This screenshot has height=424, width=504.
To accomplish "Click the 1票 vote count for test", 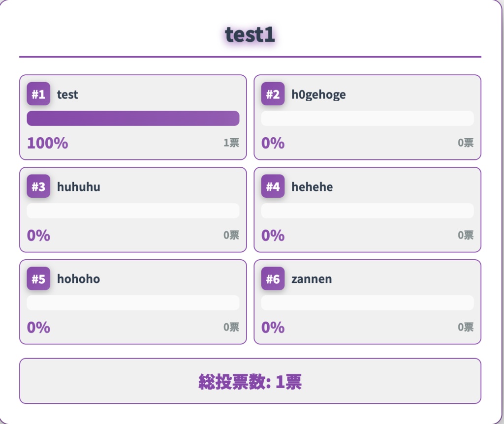I will 231,143.
